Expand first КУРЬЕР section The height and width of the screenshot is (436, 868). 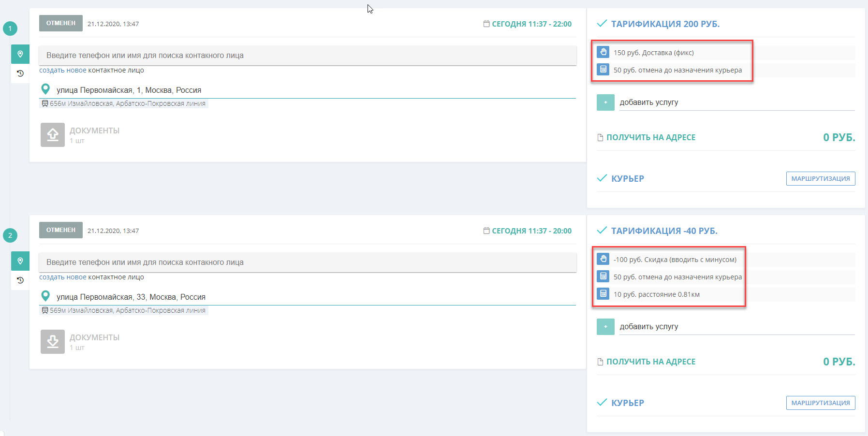pos(628,178)
